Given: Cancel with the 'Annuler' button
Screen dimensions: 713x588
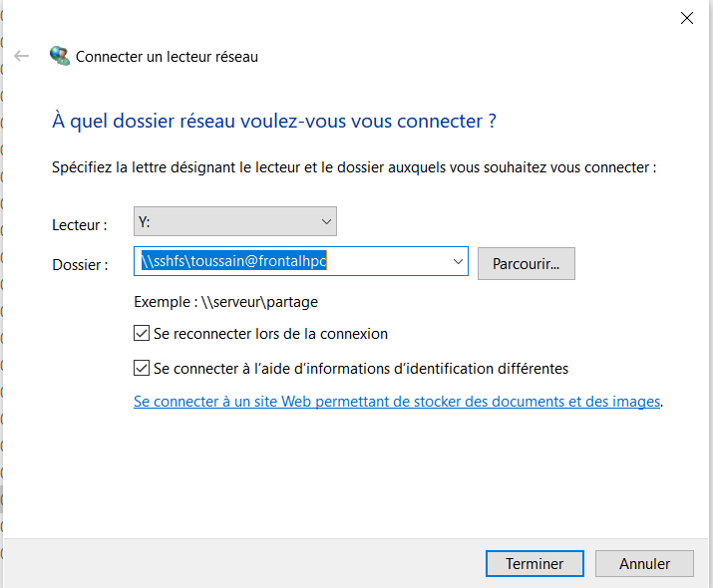Looking at the screenshot, I should pyautogui.click(x=644, y=563).
